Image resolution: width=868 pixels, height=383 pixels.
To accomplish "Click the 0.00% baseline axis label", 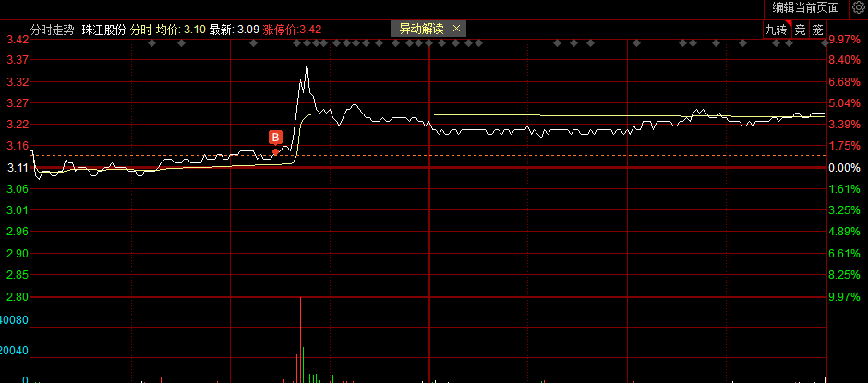I will click(844, 167).
